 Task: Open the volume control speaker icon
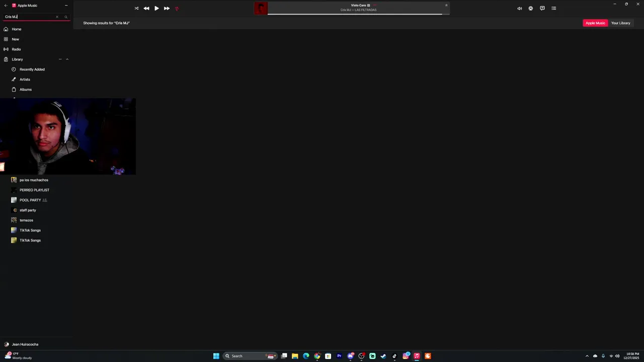coord(520,9)
